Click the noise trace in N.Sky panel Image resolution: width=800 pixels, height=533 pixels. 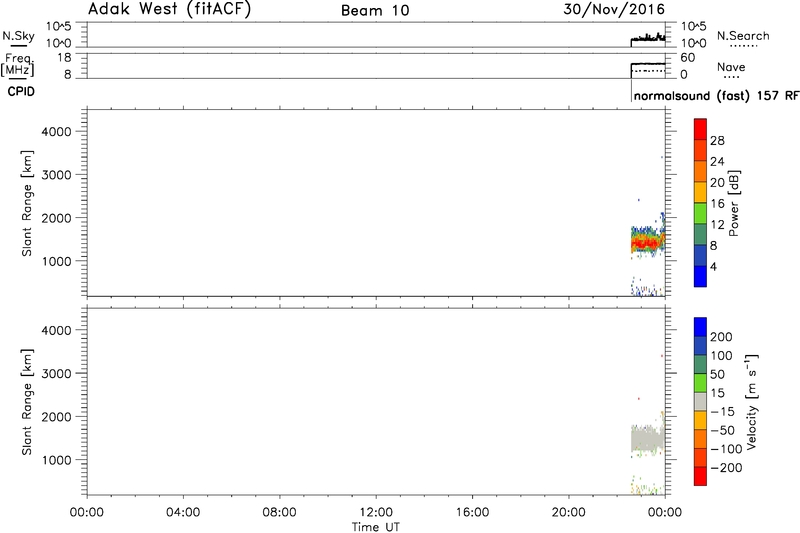click(648, 38)
